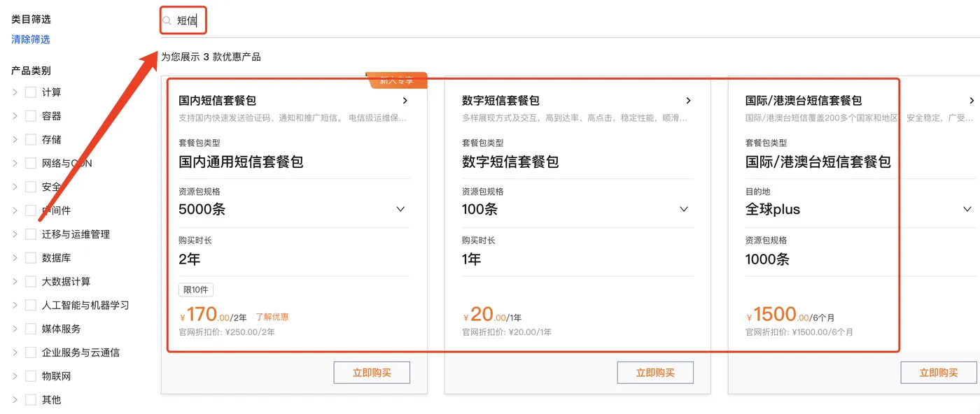Open the 全球plus destination dropdown
This screenshot has height=414, width=980.
tap(967, 208)
